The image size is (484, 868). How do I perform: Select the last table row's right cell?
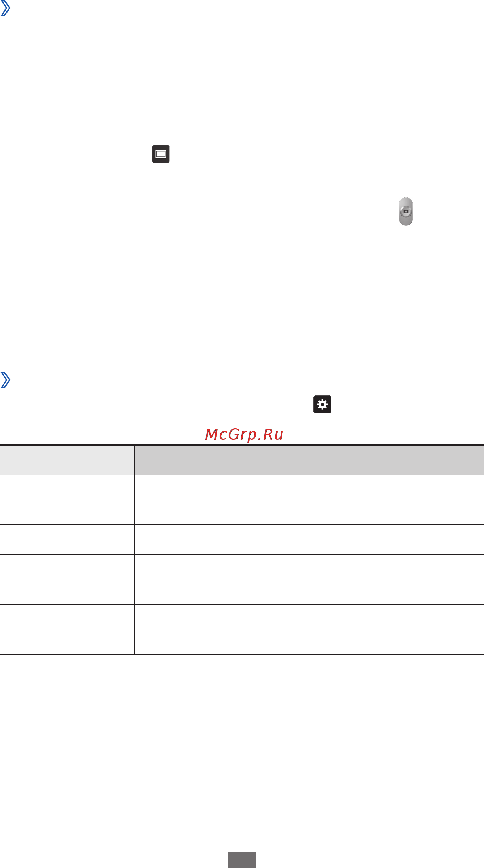tap(309, 630)
